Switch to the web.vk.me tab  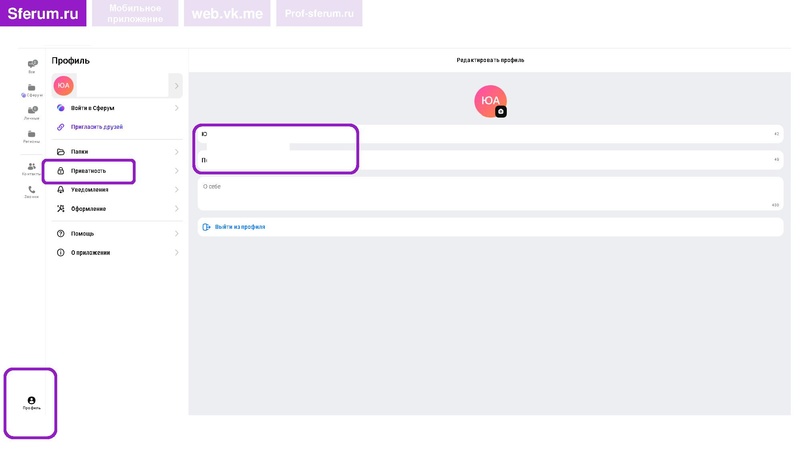coord(227,13)
